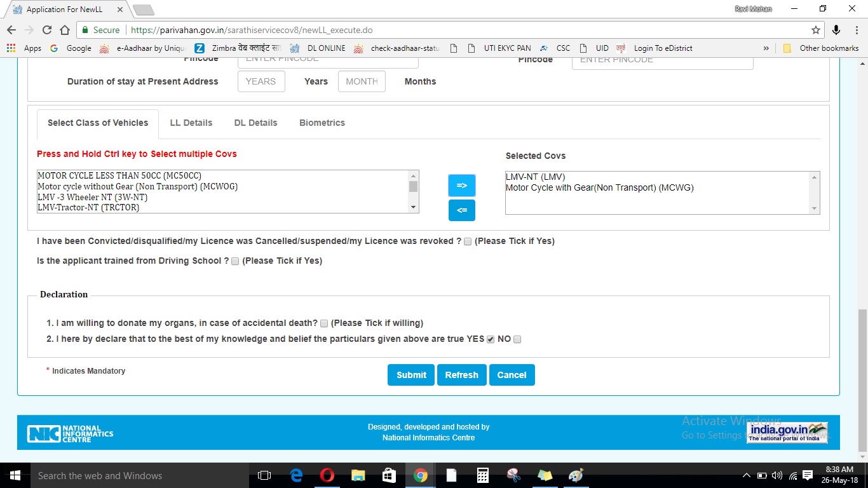The width and height of the screenshot is (868, 488).
Task: Tick the Convicted/disqualified licence checkbox
Action: coord(467,241)
